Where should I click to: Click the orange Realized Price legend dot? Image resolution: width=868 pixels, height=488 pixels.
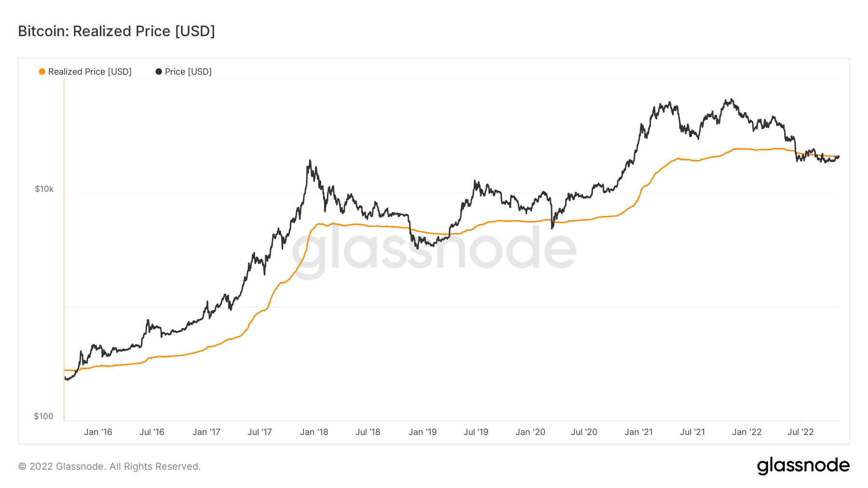coord(42,72)
